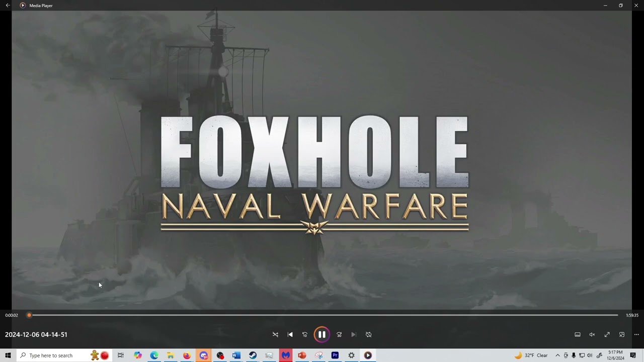The image size is (644, 362).
Task: Open Adobe Premiere Pro from the taskbar
Action: tap(335, 355)
